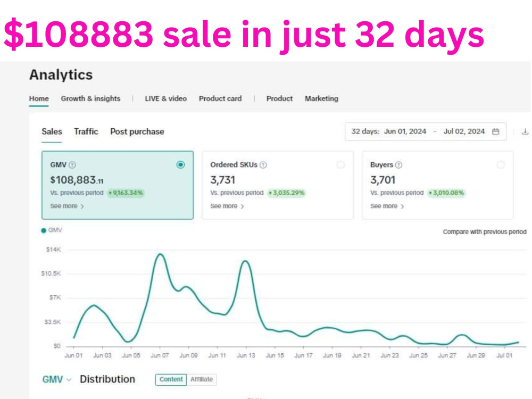
Task: Click the calendar icon in date range
Action: click(x=496, y=131)
